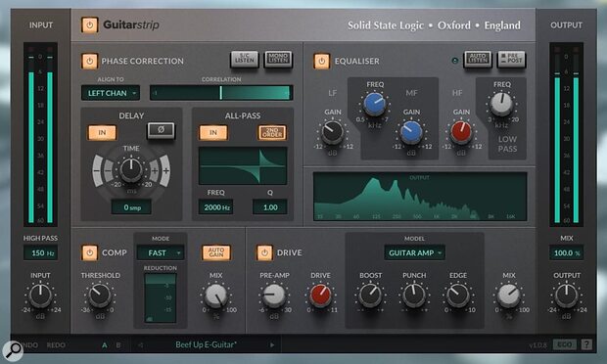
Task: Click the help question mark button
Action: click(x=586, y=344)
